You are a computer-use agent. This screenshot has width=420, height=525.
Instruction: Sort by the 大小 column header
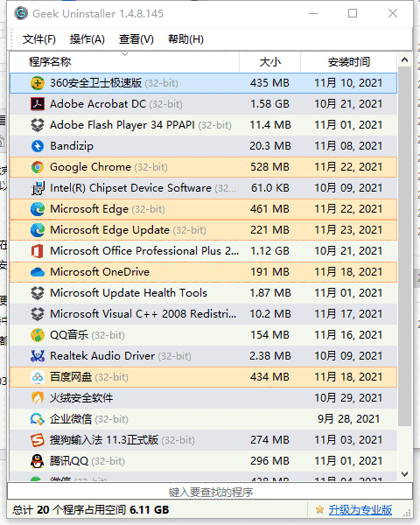pyautogui.click(x=270, y=62)
